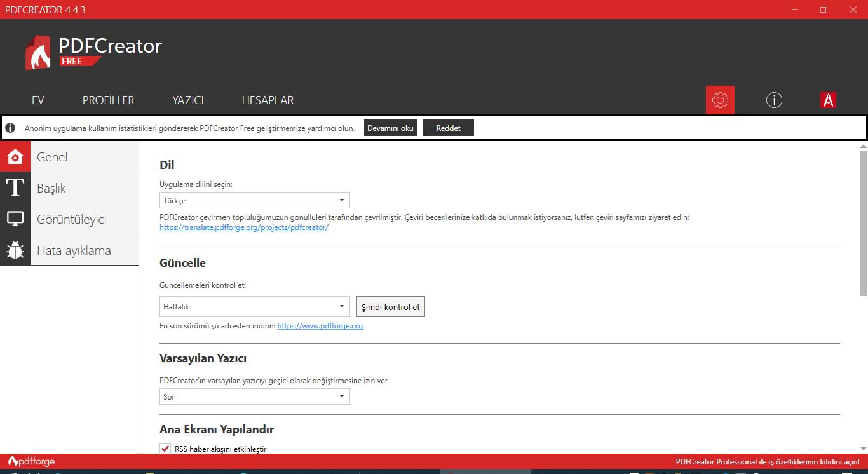Image resolution: width=868 pixels, height=474 pixels.
Task: Open the info circle icon
Action: [x=774, y=100]
